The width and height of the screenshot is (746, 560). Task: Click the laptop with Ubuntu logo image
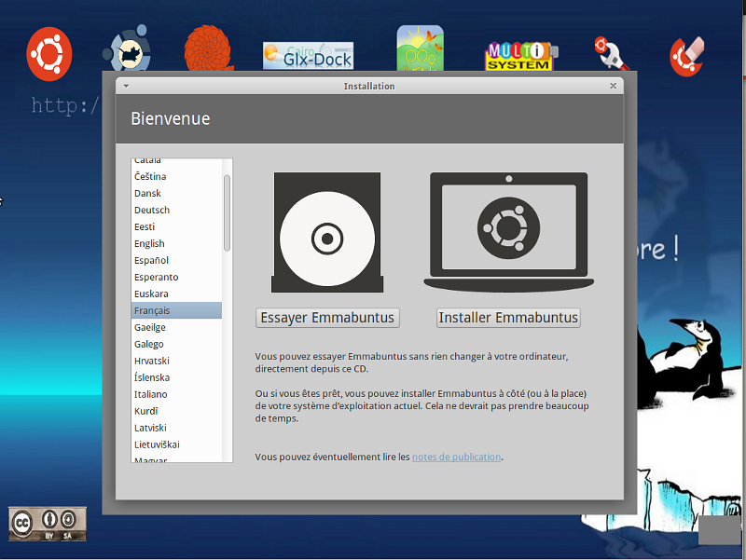tap(508, 231)
